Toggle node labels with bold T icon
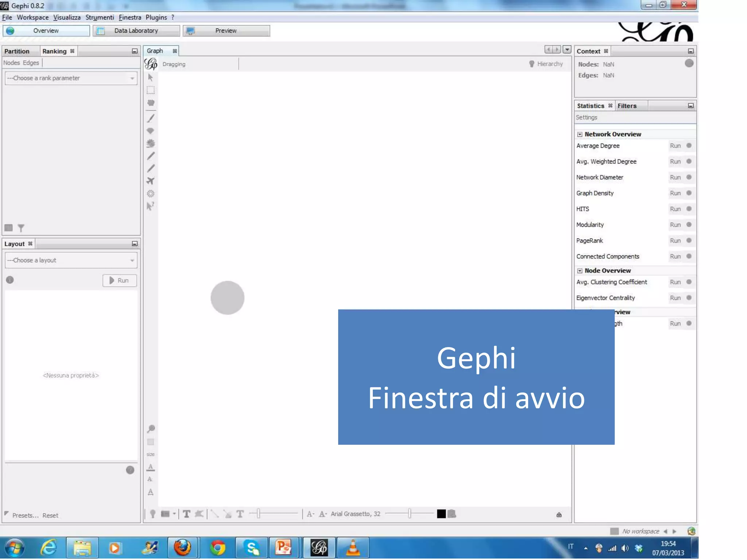 pyautogui.click(x=186, y=514)
